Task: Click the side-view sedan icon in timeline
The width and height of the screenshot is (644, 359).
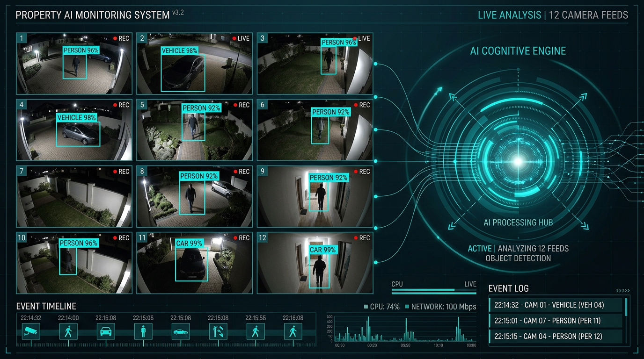Action: pos(181,331)
